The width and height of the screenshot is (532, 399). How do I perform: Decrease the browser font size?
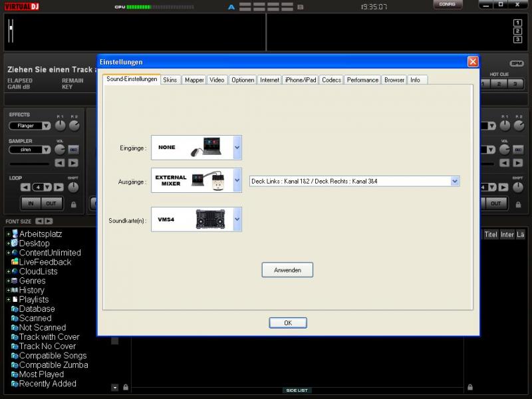(39, 221)
